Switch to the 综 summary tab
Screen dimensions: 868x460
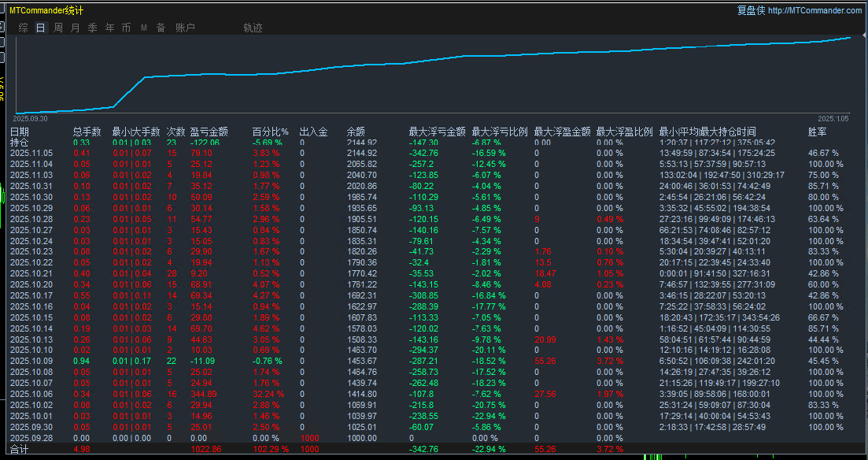pos(23,28)
